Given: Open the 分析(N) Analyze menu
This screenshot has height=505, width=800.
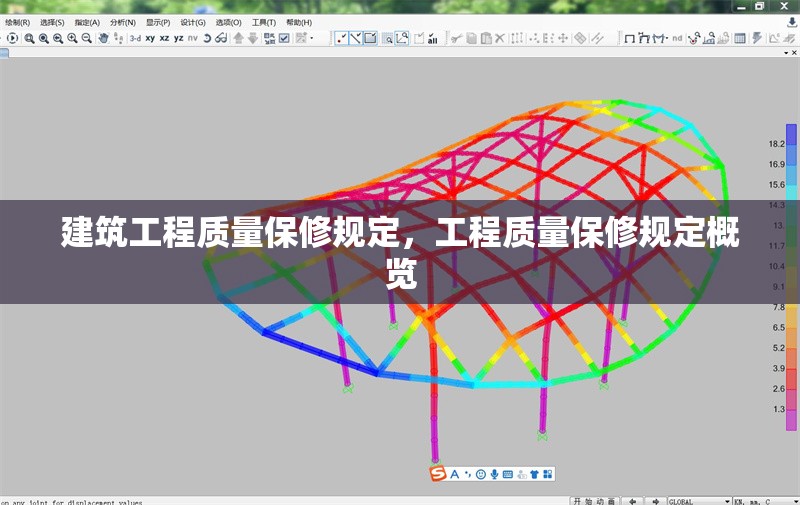Looking at the screenshot, I should [123, 22].
